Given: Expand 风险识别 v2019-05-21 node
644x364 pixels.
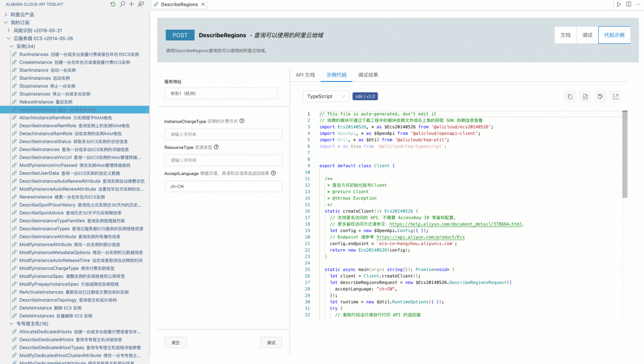Looking at the screenshot, I should [x=9, y=31].
